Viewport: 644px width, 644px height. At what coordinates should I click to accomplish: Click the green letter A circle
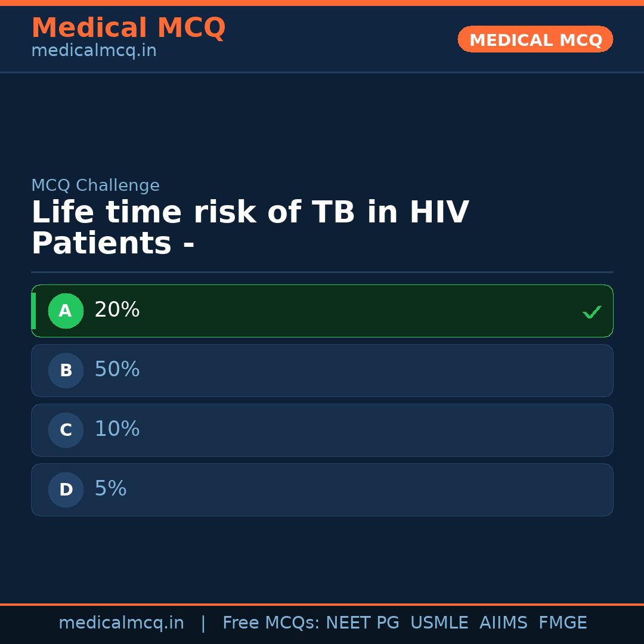click(66, 311)
